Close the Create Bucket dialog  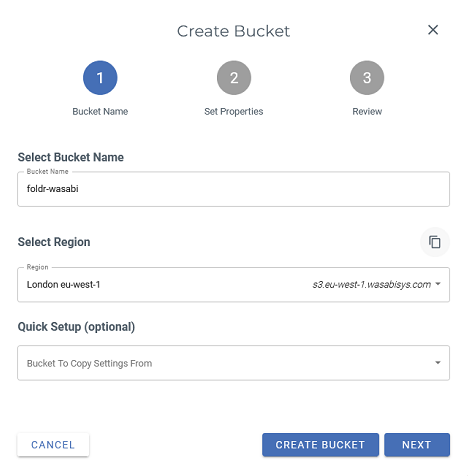point(433,30)
